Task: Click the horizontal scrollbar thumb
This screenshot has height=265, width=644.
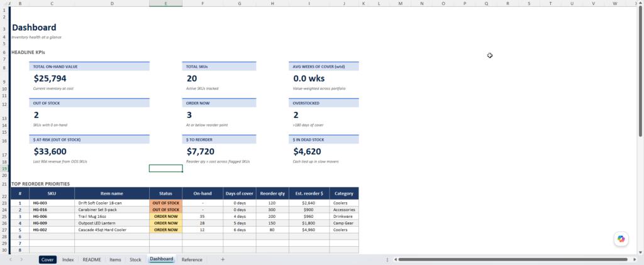Action: click(512, 260)
